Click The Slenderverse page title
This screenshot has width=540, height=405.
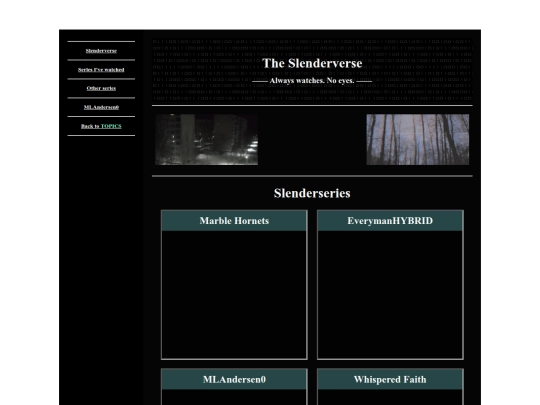point(312,63)
